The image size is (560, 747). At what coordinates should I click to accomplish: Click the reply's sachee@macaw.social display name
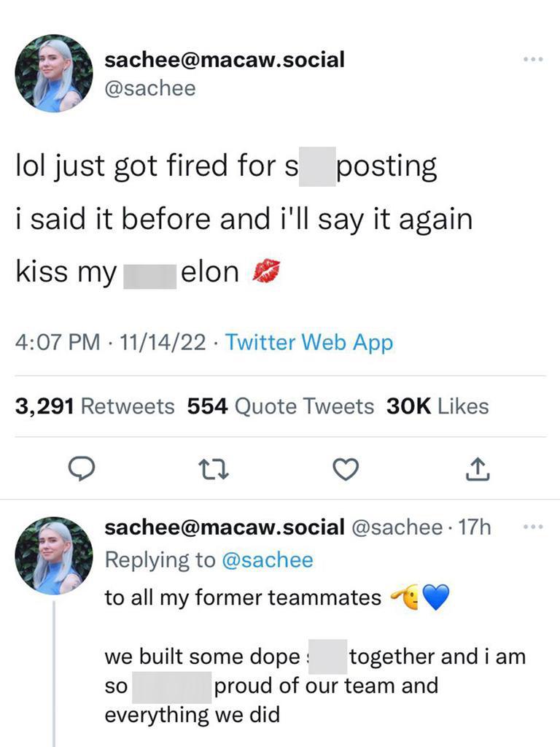tap(225, 527)
